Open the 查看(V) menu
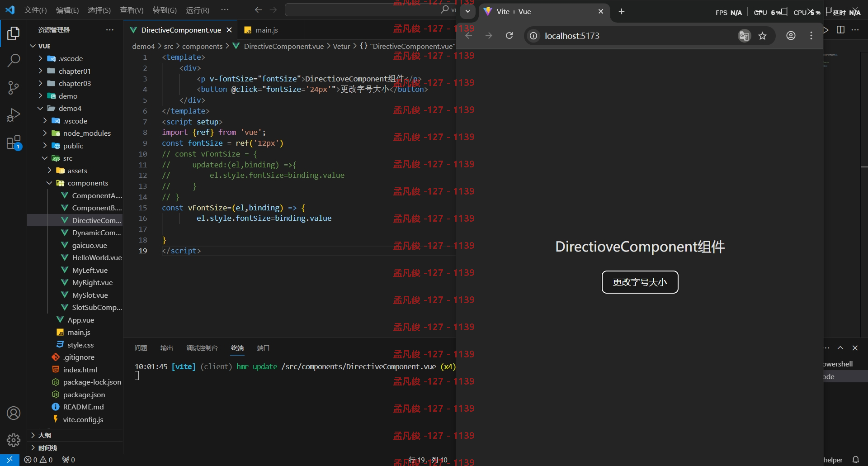The height and width of the screenshot is (466, 868). [x=132, y=10]
